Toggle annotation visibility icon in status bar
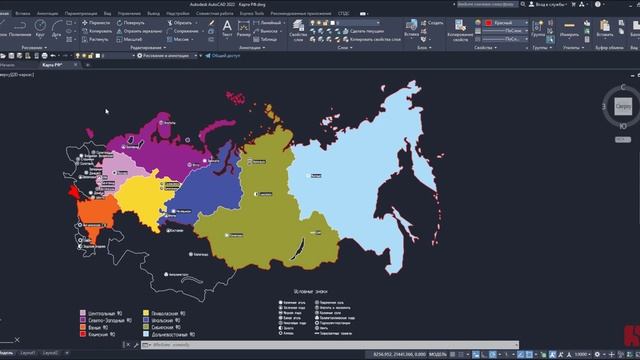The width and height of the screenshot is (640, 360). [x=552, y=354]
